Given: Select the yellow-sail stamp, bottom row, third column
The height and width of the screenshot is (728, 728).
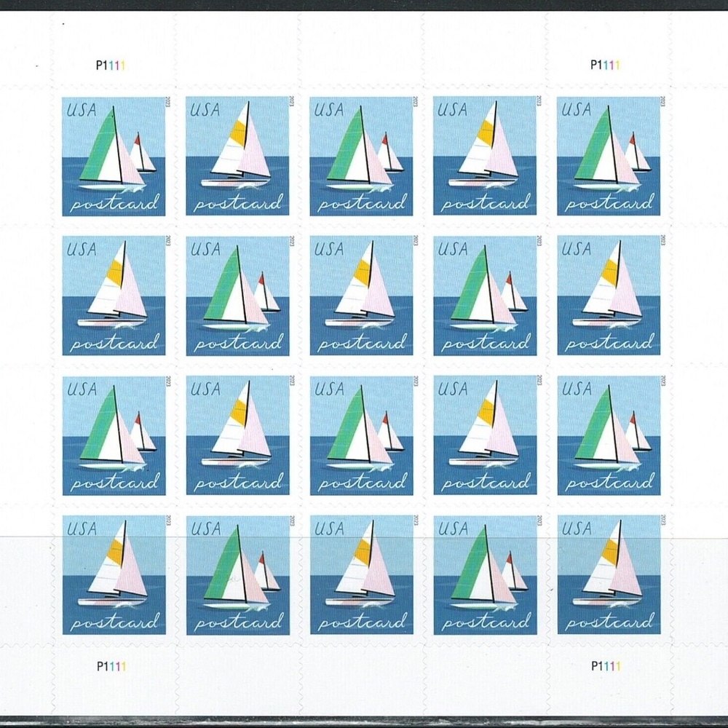Looking at the screenshot, I should [x=361, y=575].
